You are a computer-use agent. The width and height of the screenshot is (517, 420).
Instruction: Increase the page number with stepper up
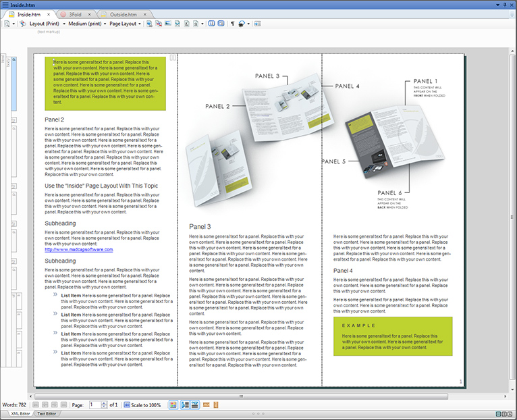tap(104, 403)
